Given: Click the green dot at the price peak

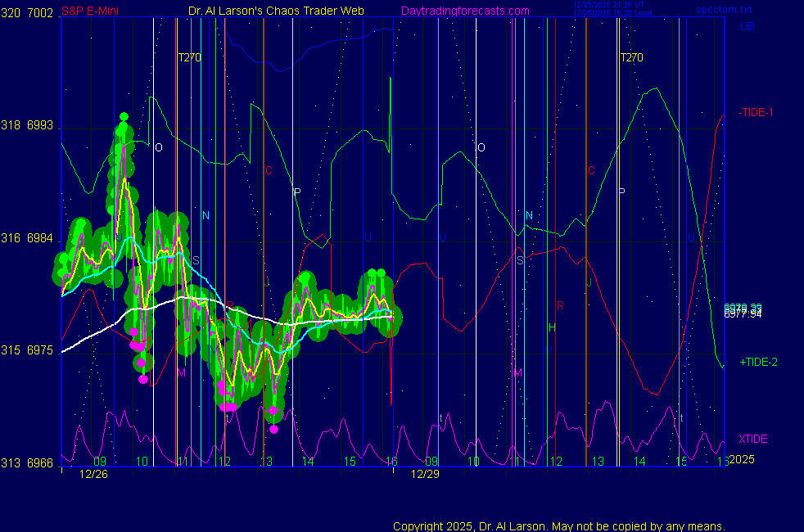Looking at the screenshot, I should [124, 117].
